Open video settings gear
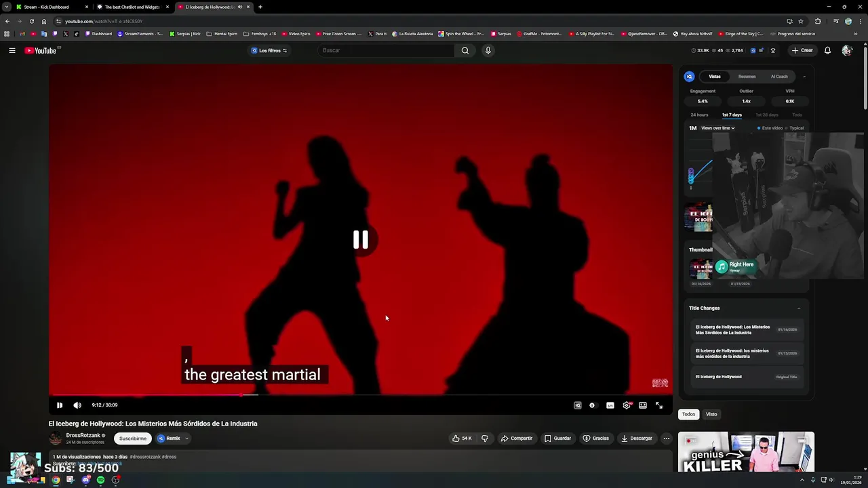868x488 pixels. [x=627, y=405]
